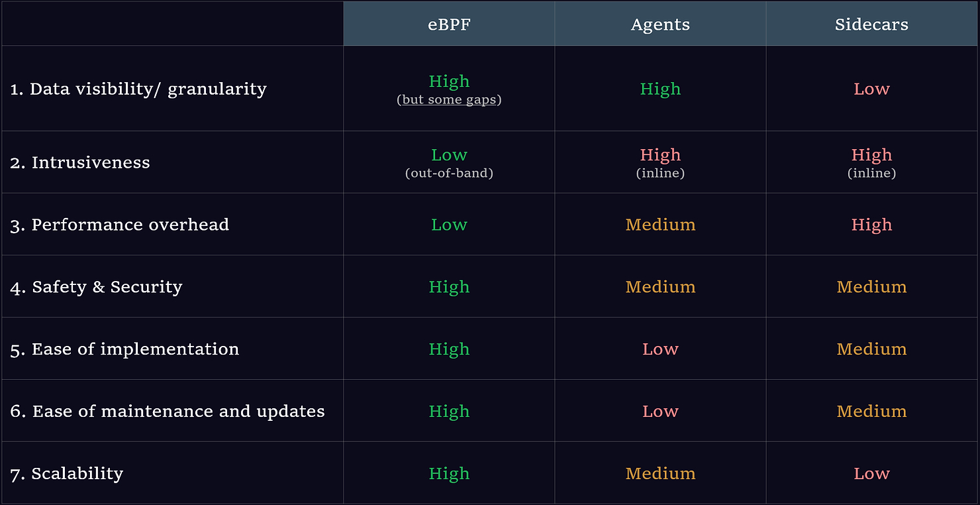Viewport: 980px width, 505px height.
Task: Click Sidecars "Low" value for Data visibility
Action: (x=871, y=89)
